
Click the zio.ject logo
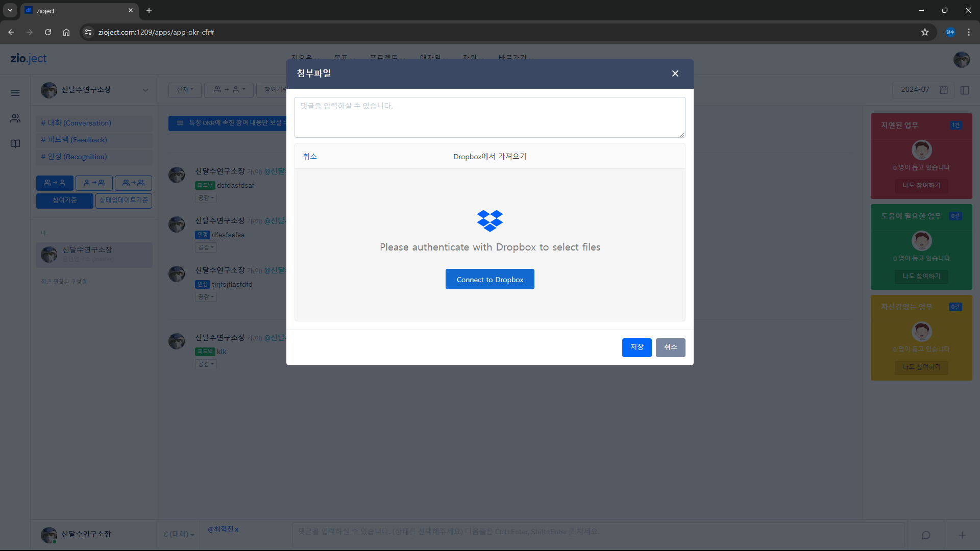(x=29, y=59)
